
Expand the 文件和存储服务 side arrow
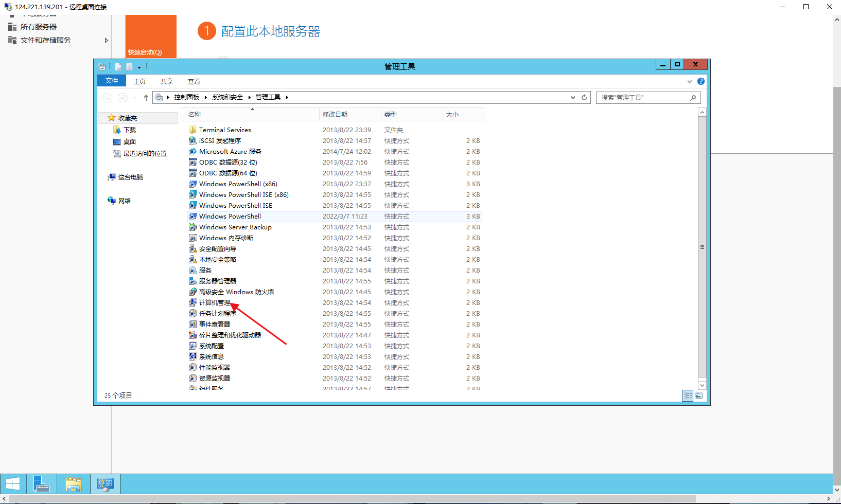(x=107, y=40)
